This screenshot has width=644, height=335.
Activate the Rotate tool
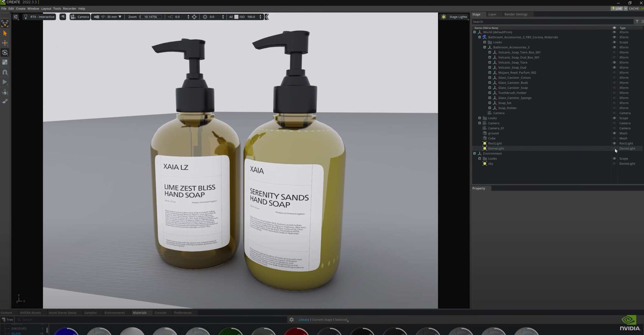pos(5,53)
